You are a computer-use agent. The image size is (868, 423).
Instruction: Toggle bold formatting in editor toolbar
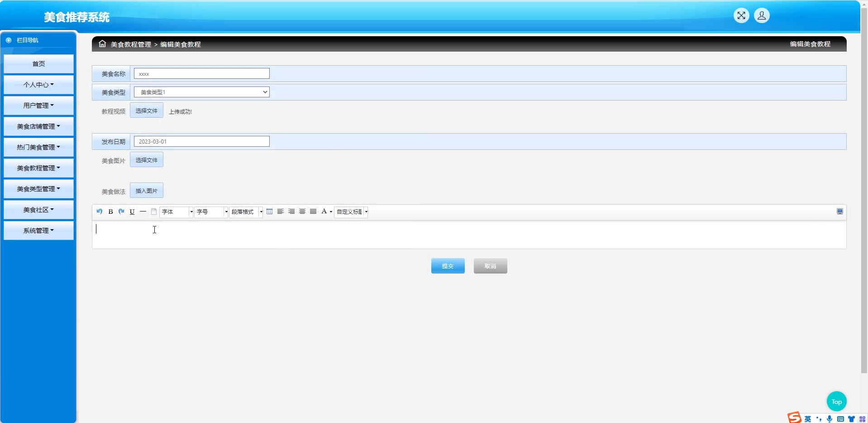(x=110, y=211)
